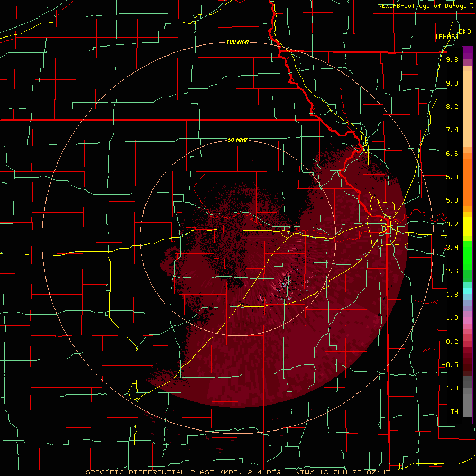Click the cyan band of the color bar

(467, 290)
